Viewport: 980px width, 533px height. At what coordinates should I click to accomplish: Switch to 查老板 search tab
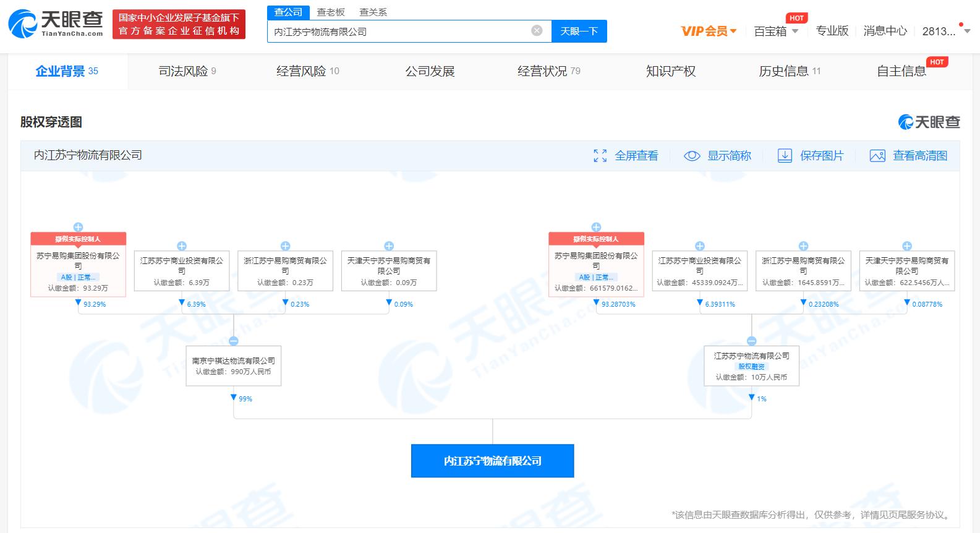tap(331, 12)
